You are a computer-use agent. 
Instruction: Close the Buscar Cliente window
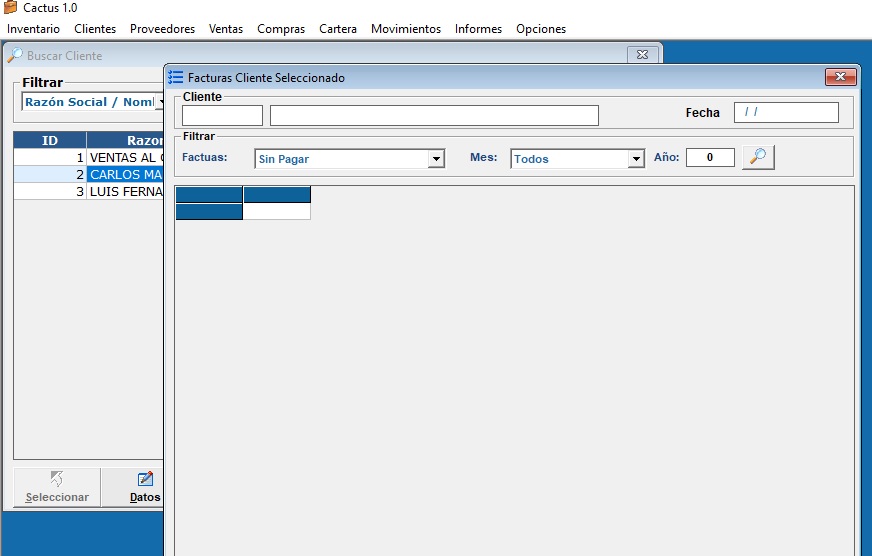(643, 55)
